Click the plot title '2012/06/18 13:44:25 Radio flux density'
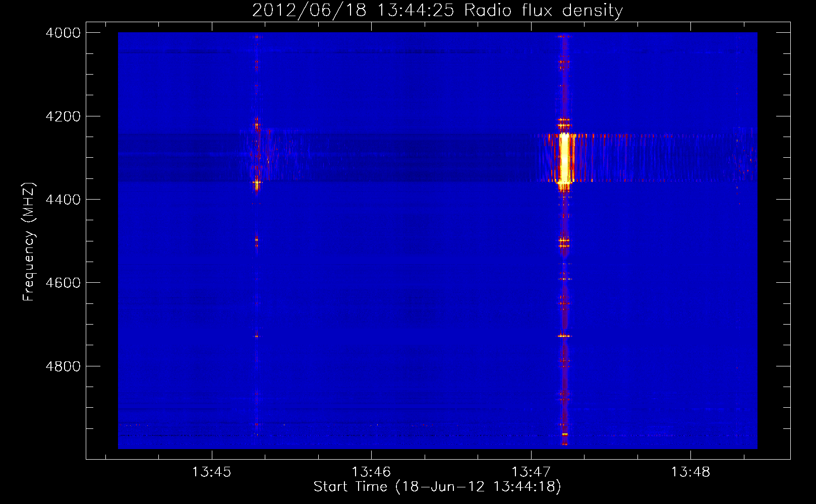 pos(437,10)
